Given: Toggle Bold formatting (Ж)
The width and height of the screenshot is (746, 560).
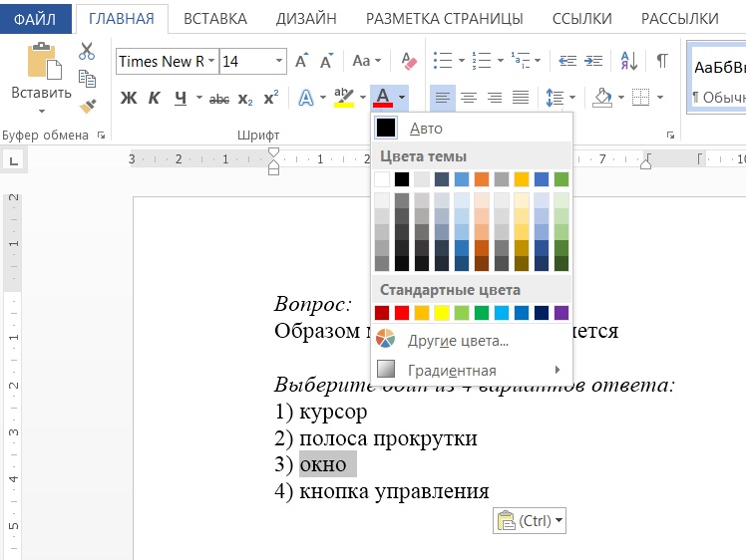Looking at the screenshot, I should coord(128,98).
